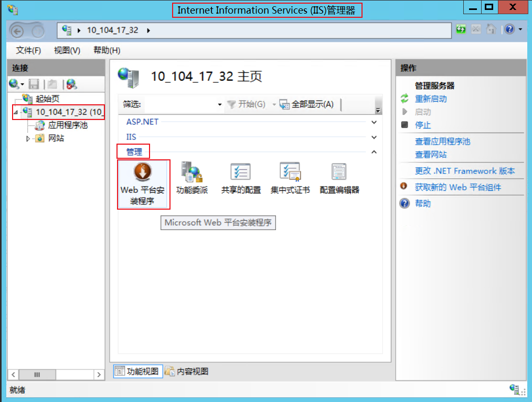Click the connections pane horizontal scrollbar thumb
532x402 pixels.
[x=37, y=375]
